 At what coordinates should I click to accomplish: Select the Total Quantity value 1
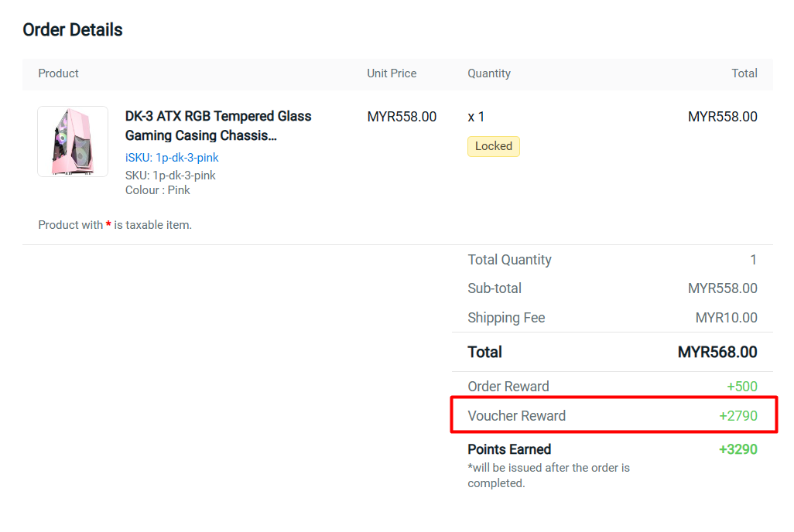[753, 260]
